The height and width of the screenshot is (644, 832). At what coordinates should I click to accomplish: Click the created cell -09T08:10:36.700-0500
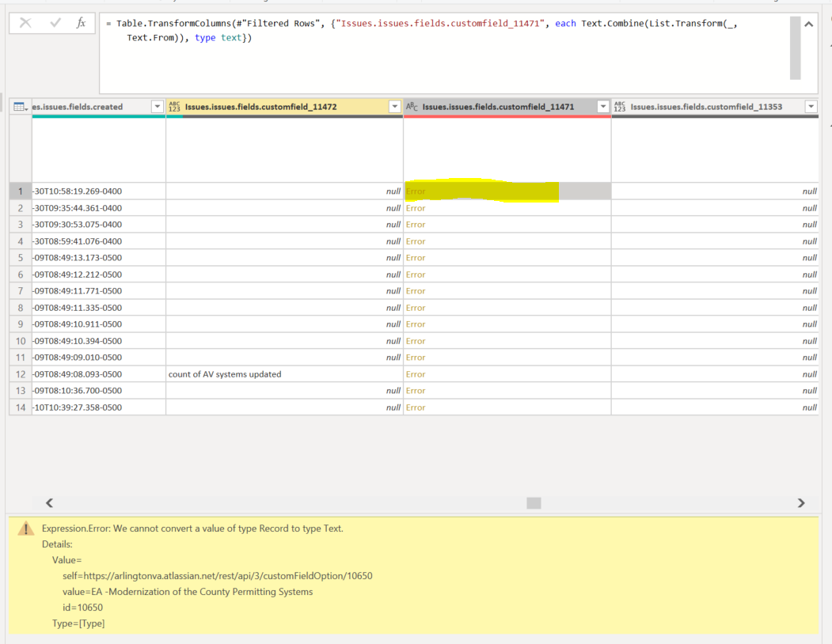point(99,390)
